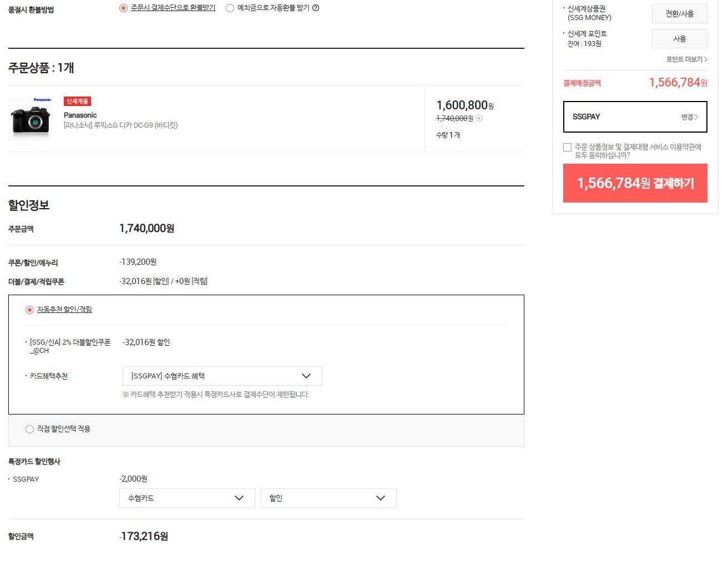Check the agreement to order terms checkbox

point(567,147)
